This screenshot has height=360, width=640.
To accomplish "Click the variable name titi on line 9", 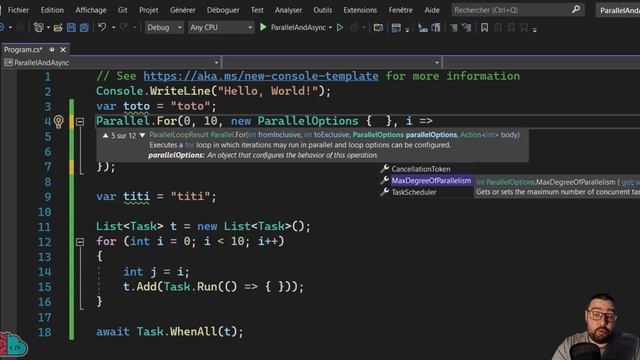I will [137, 196].
